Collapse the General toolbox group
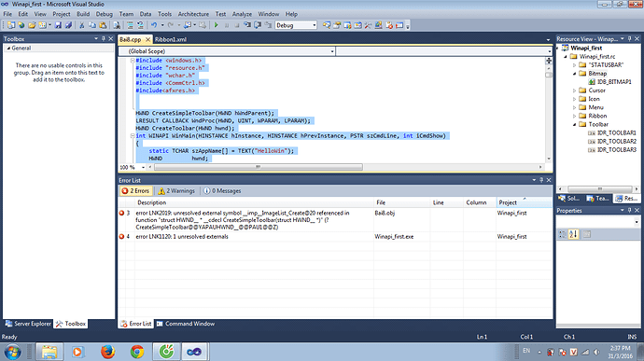The image size is (644, 361). pos(8,49)
